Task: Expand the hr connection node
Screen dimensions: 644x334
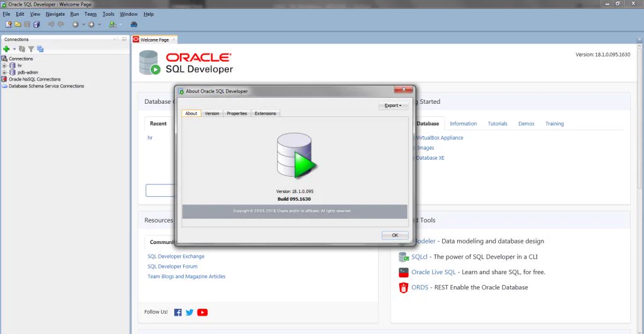Action: click(4, 65)
